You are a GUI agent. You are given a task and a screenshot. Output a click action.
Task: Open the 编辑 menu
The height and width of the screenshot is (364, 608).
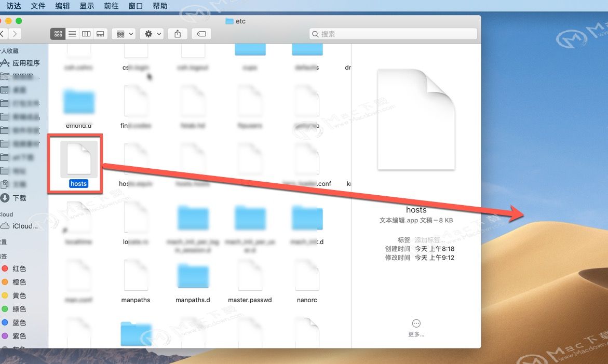coord(62,6)
